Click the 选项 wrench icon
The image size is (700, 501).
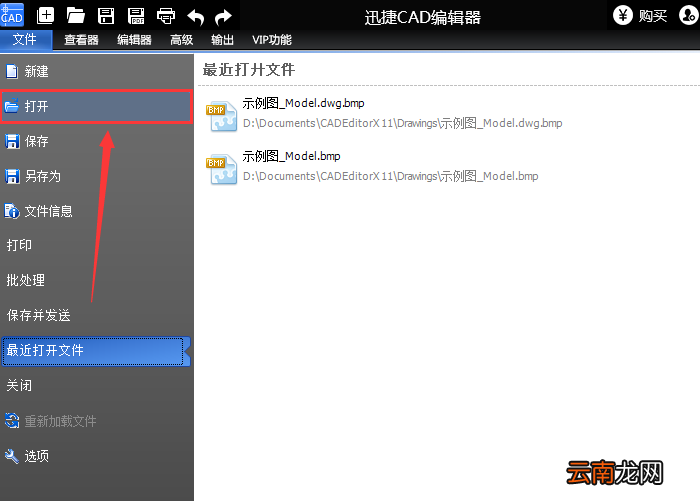click(12, 456)
